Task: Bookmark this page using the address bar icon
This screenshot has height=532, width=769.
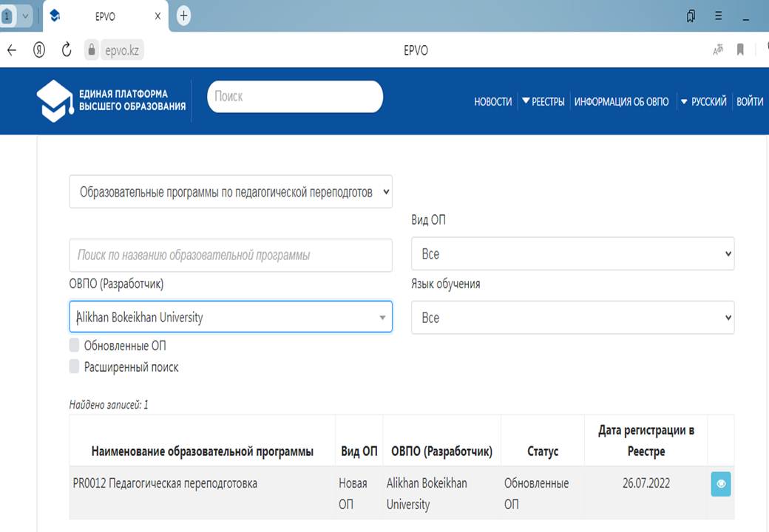Action: click(x=740, y=50)
